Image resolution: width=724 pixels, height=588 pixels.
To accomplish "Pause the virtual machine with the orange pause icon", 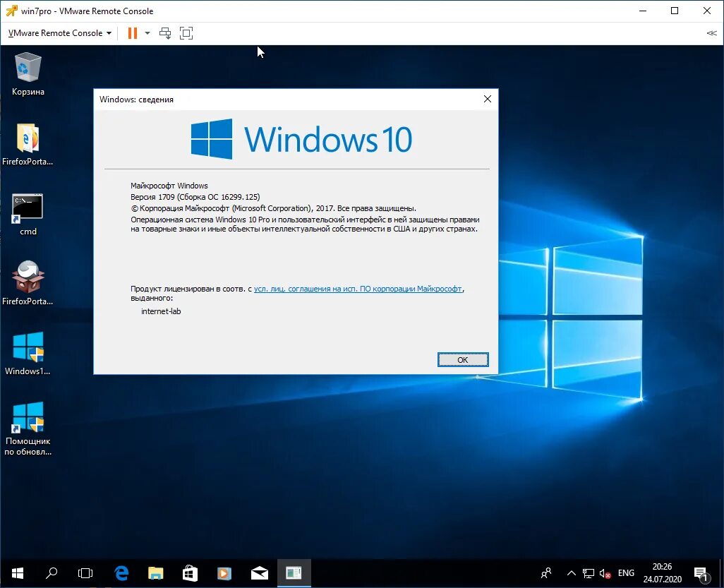I will (x=133, y=32).
